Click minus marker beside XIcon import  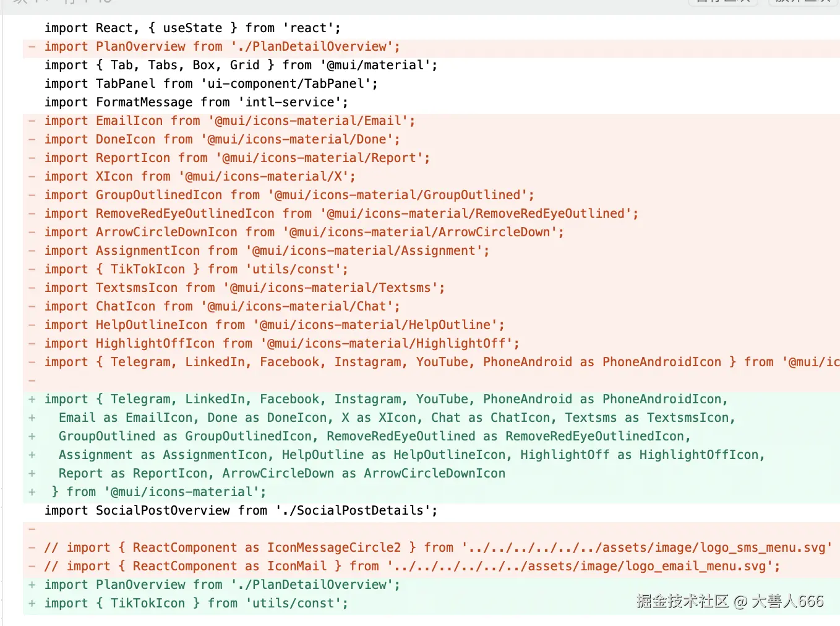(x=32, y=176)
